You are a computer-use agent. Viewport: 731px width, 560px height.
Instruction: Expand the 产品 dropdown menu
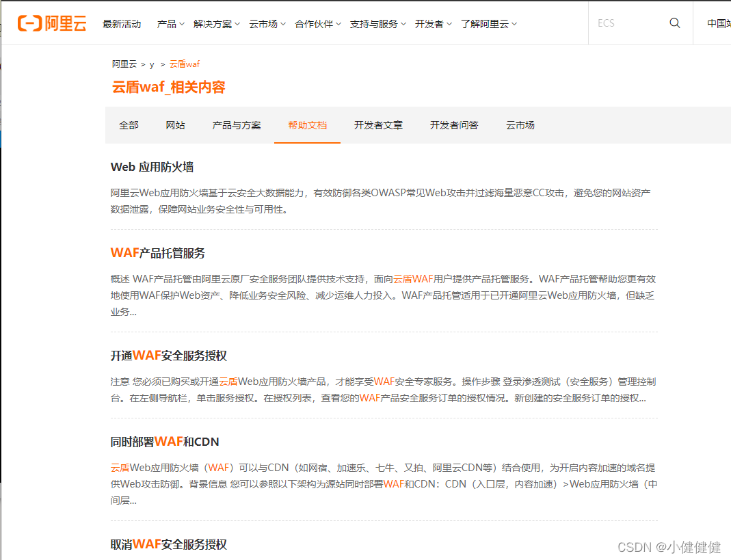click(171, 24)
